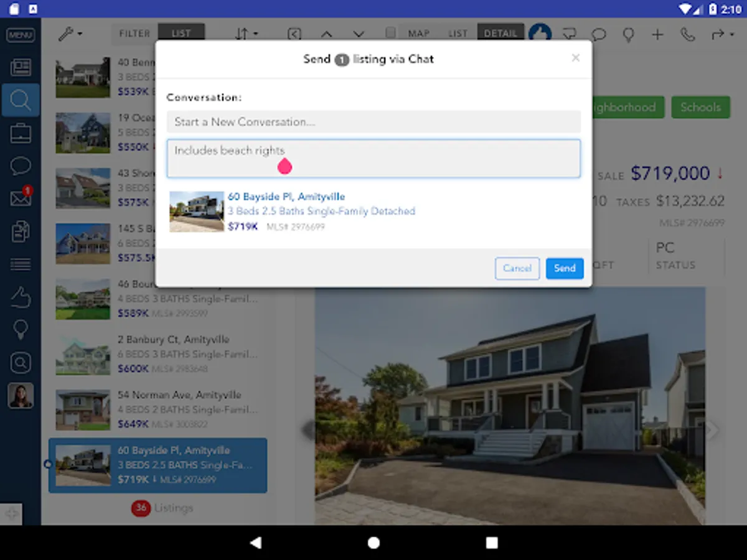Click the Send button
747x560 pixels.
565,268
